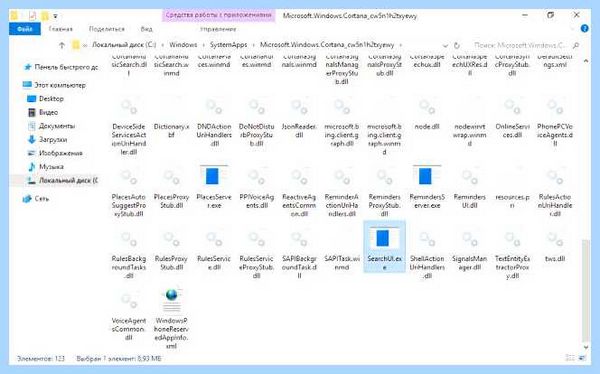Select RulesProxyStub.dll file icon
The height and width of the screenshot is (374, 600).
(x=171, y=238)
